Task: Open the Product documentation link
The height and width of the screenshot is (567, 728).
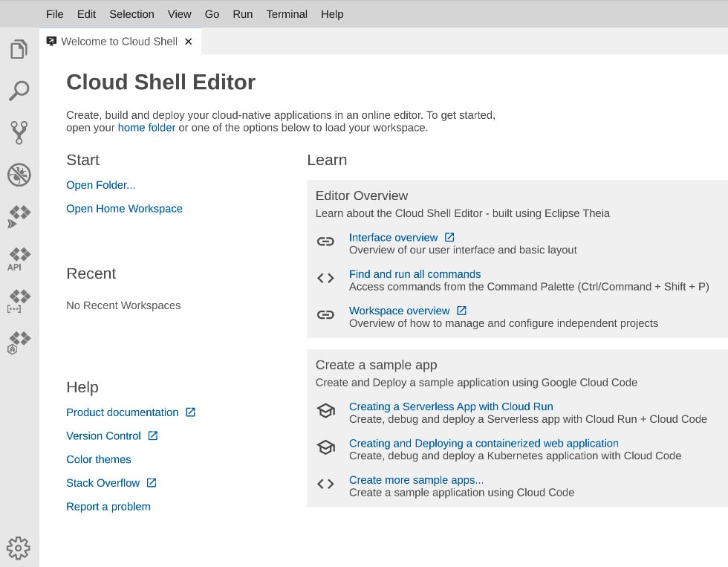Action: click(x=123, y=412)
